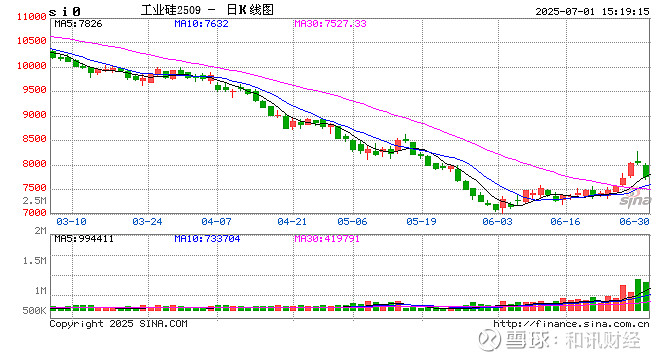Click the 8500 price axis label

point(35,139)
